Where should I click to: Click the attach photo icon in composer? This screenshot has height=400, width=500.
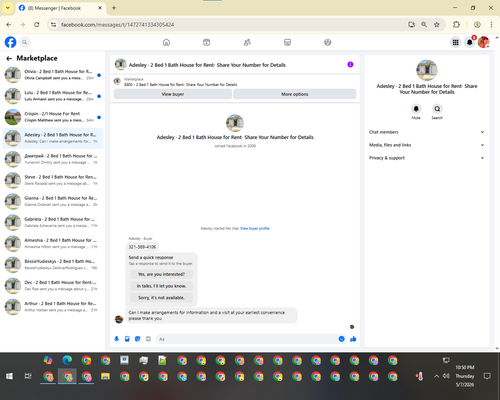pos(127,339)
